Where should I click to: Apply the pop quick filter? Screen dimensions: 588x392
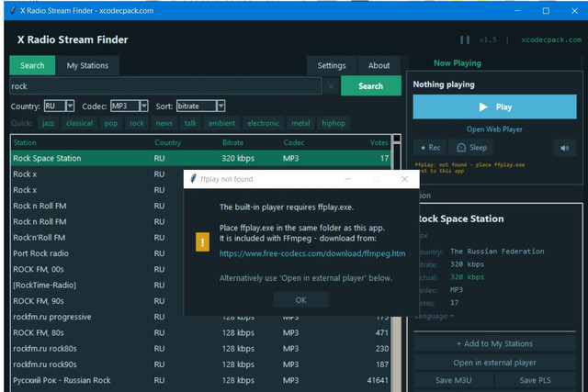click(111, 123)
